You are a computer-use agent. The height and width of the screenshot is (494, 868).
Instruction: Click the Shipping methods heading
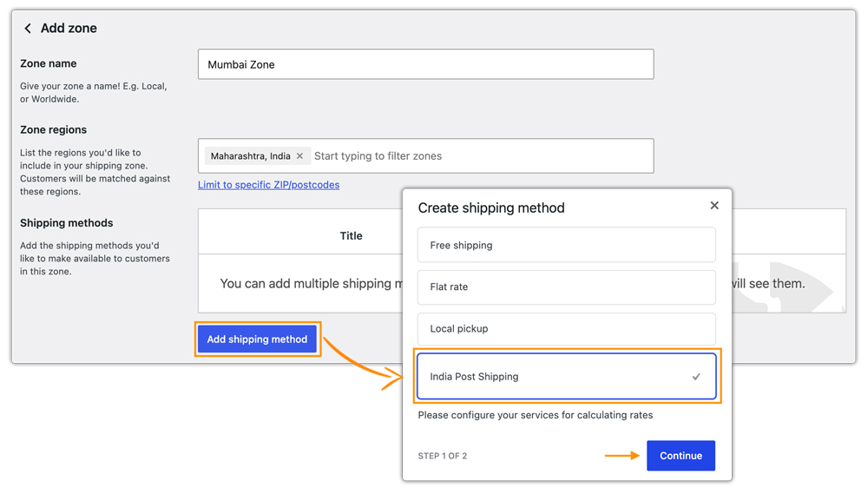(67, 222)
